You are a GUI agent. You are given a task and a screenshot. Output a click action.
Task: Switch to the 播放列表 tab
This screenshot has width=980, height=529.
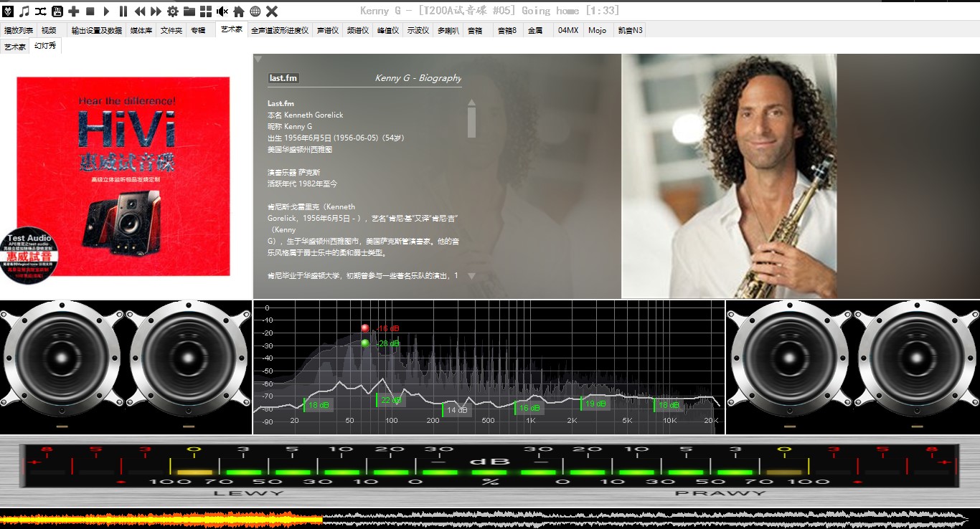pyautogui.click(x=19, y=30)
